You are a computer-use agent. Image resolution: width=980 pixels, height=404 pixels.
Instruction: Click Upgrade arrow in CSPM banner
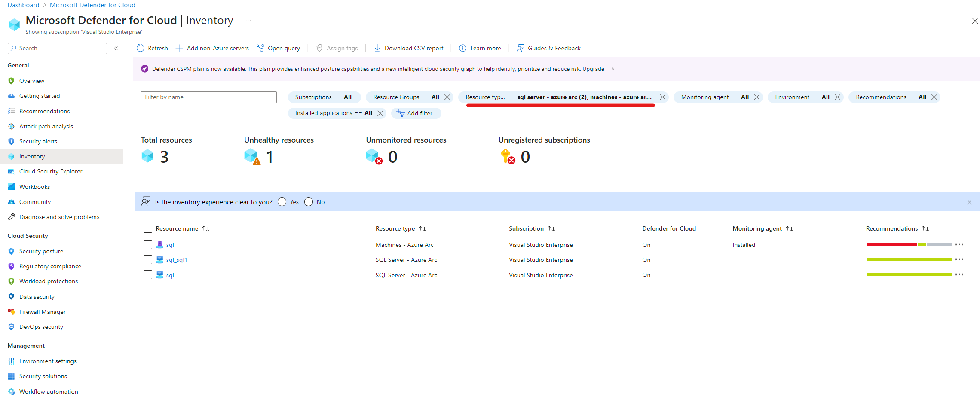tap(611, 69)
